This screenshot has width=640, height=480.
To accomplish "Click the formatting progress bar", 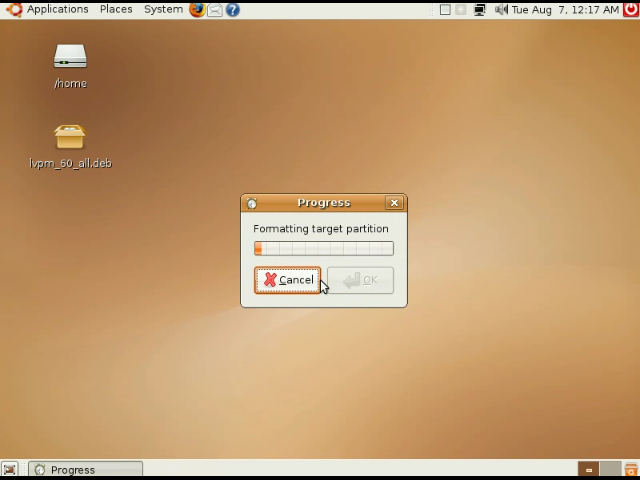I will pyautogui.click(x=324, y=249).
